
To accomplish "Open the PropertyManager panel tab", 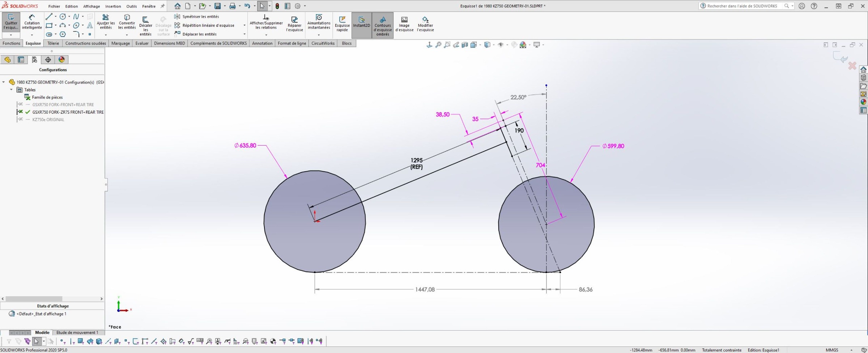I will click(21, 60).
